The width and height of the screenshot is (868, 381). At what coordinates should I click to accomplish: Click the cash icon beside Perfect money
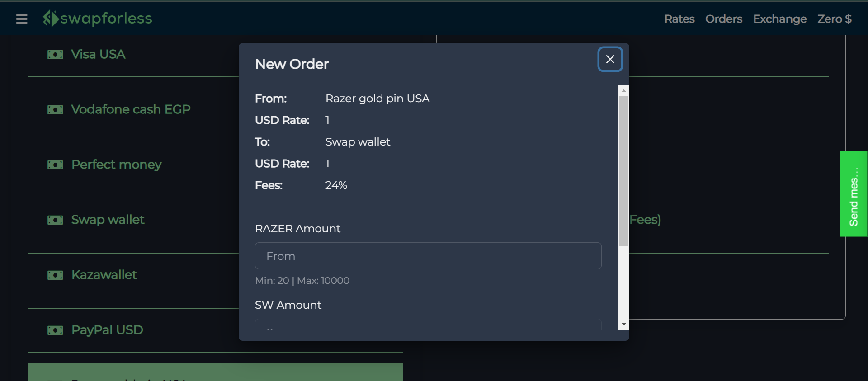tap(55, 165)
